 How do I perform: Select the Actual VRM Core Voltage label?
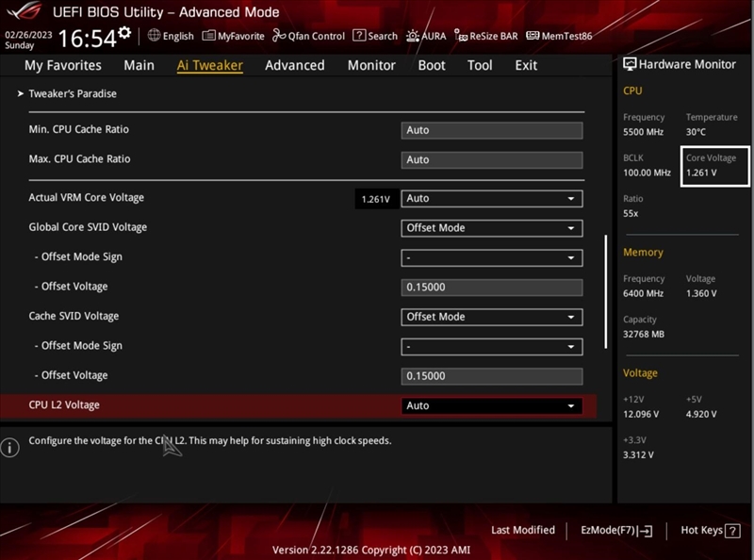coord(86,198)
